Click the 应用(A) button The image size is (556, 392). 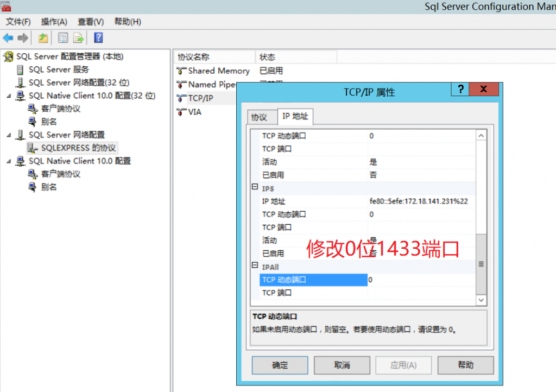click(403, 365)
